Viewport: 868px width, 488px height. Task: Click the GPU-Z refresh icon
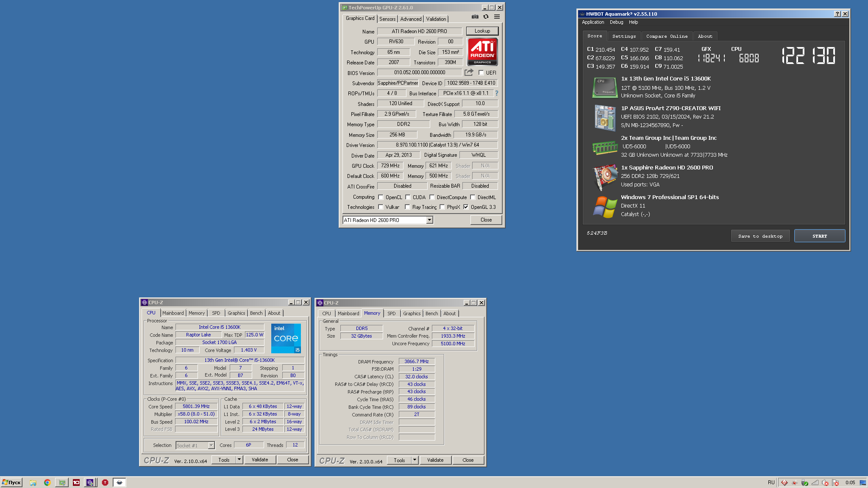(x=486, y=17)
